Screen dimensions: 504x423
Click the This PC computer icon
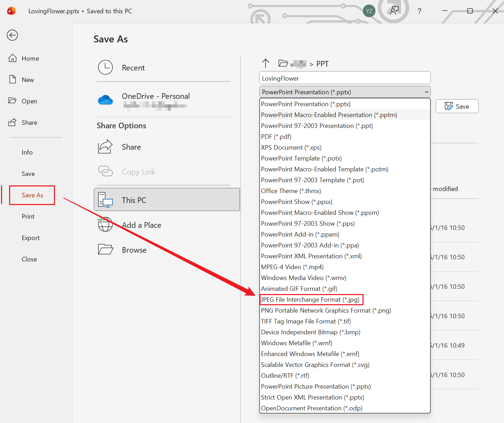coord(105,200)
